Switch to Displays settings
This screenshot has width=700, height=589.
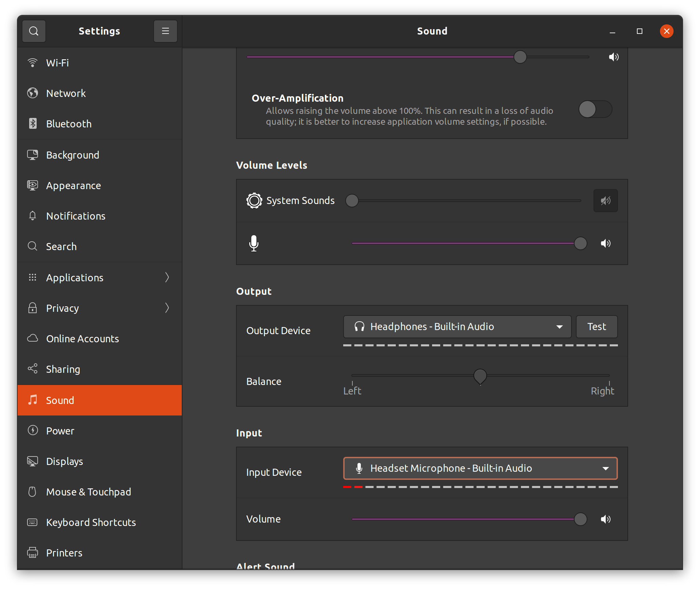click(x=64, y=461)
